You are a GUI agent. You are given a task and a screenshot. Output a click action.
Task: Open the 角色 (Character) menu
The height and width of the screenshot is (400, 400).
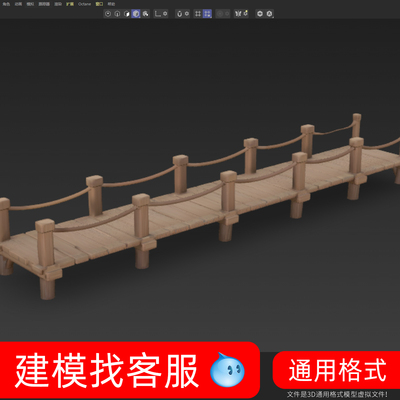coord(6,4)
